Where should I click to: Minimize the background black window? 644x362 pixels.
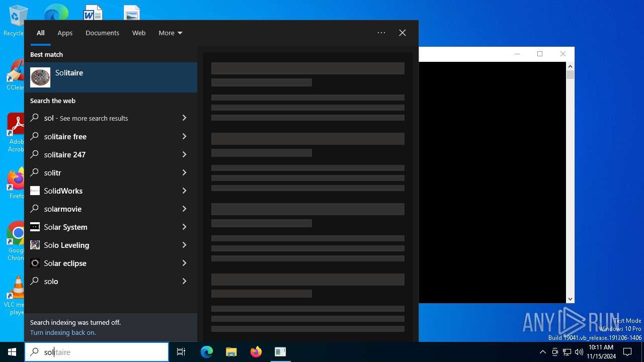pyautogui.click(x=517, y=54)
